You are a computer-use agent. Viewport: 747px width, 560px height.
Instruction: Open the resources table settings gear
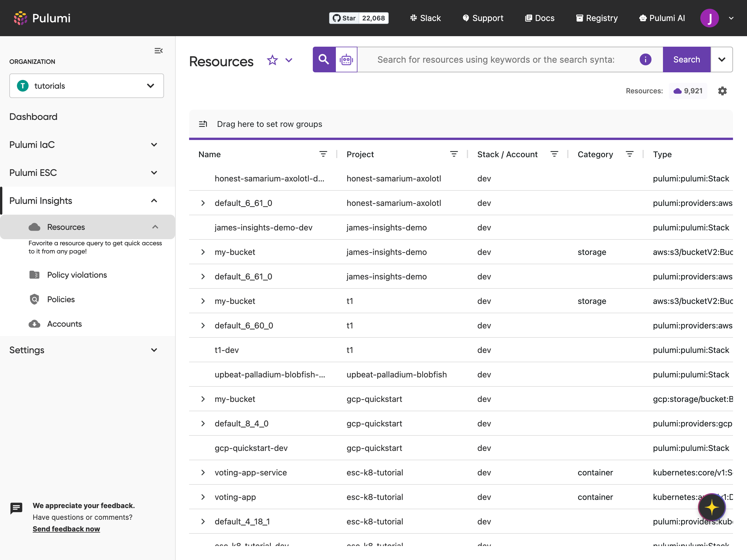tap(722, 90)
